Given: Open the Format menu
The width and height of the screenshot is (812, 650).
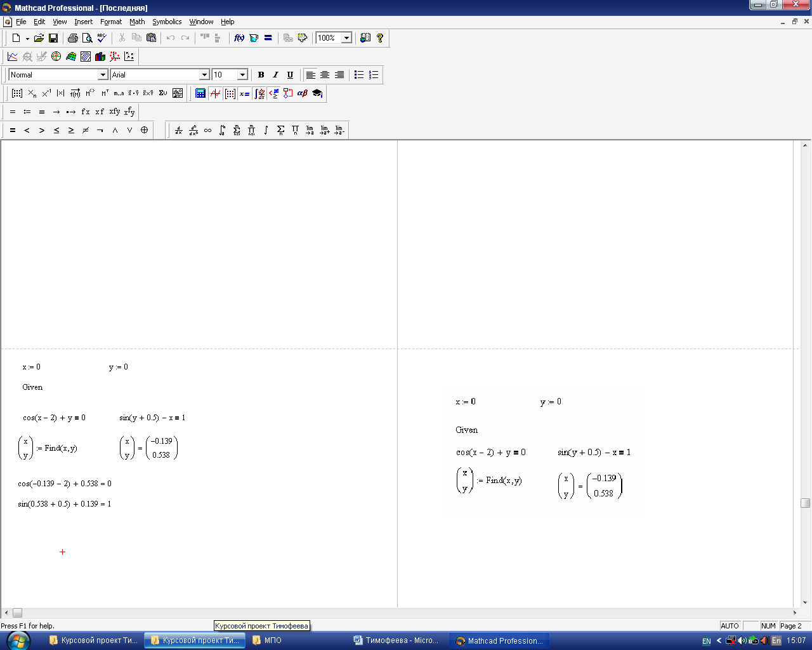Looking at the screenshot, I should pos(111,22).
